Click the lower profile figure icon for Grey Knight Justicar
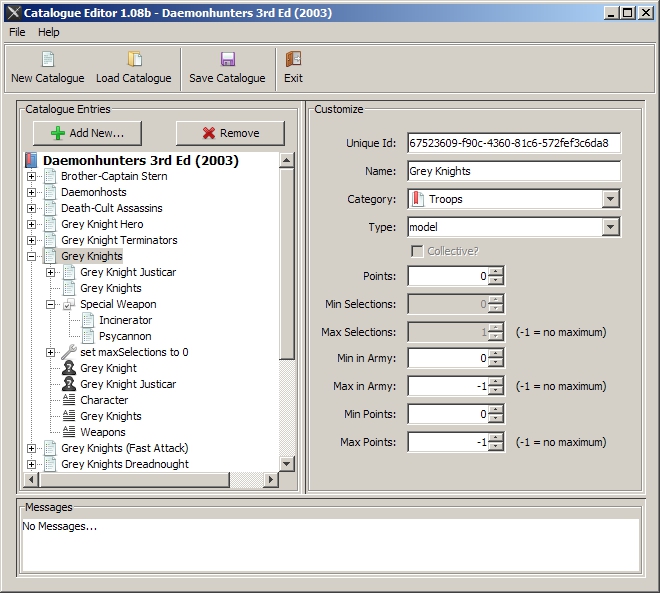Image resolution: width=660 pixels, height=593 pixels. (69, 384)
